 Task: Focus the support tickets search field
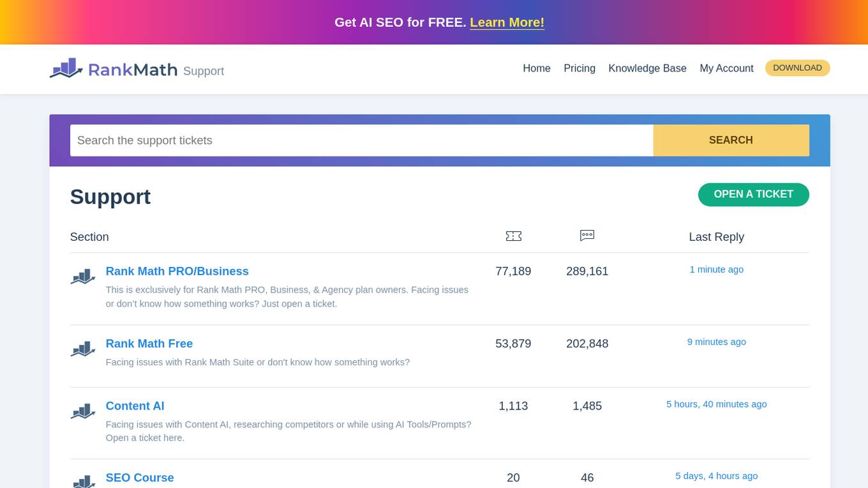361,141
